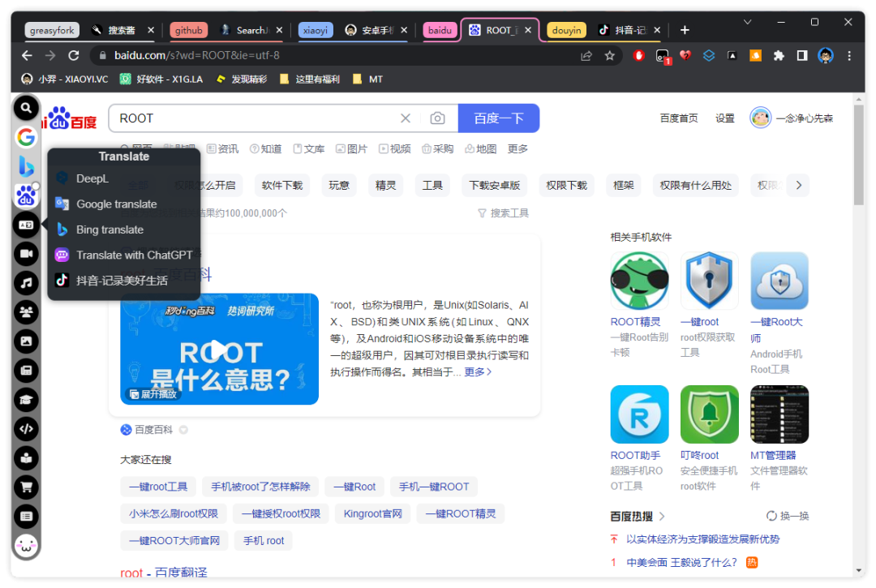Screen dimensions: 876x588
Task: Go back to previous page
Action: pyautogui.click(x=27, y=56)
